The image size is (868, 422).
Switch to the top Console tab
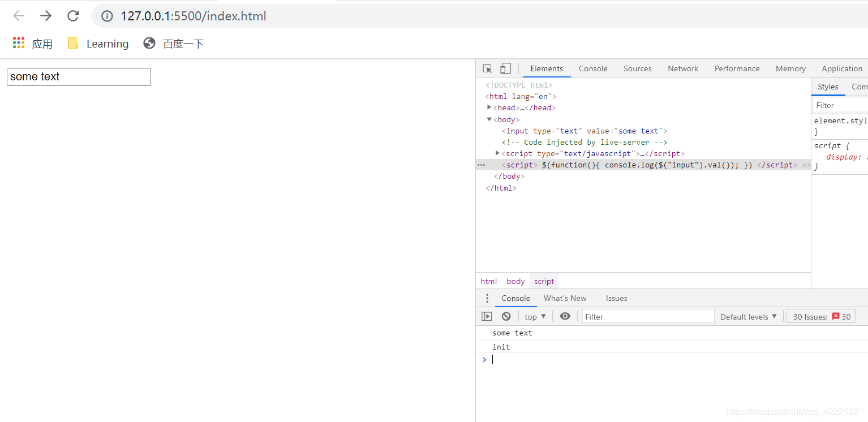(x=593, y=68)
